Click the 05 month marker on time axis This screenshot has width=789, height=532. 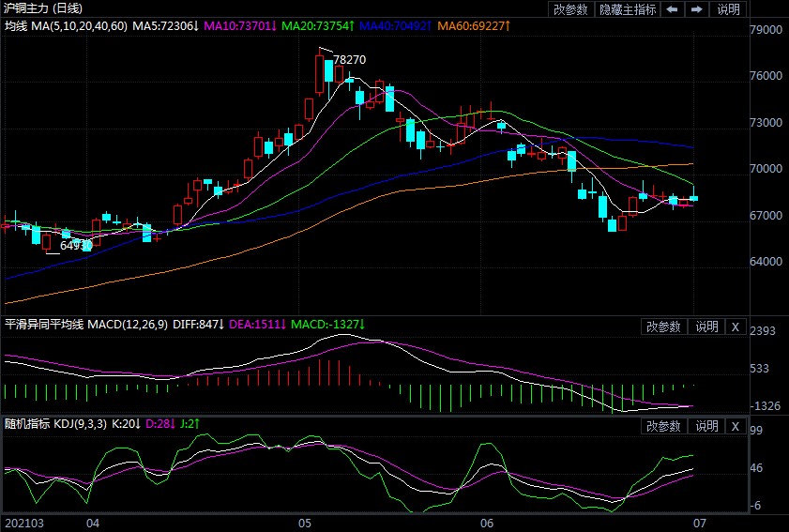tap(305, 522)
